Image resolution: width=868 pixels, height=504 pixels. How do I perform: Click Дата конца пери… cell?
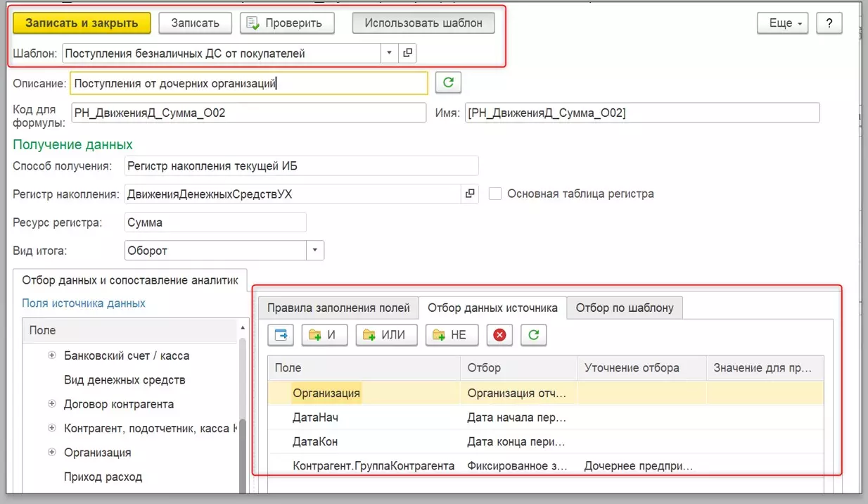coord(518,442)
